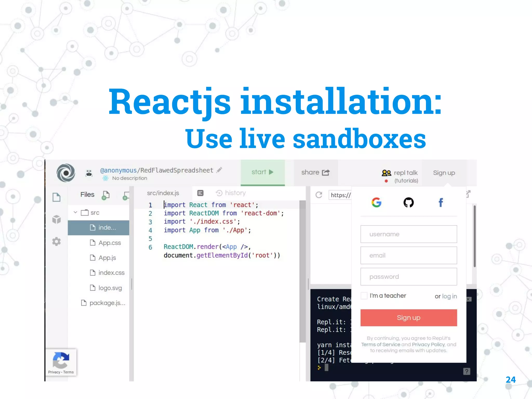Click the React atom icon beside No description
Screen dimensions: 532x399
[105, 178]
